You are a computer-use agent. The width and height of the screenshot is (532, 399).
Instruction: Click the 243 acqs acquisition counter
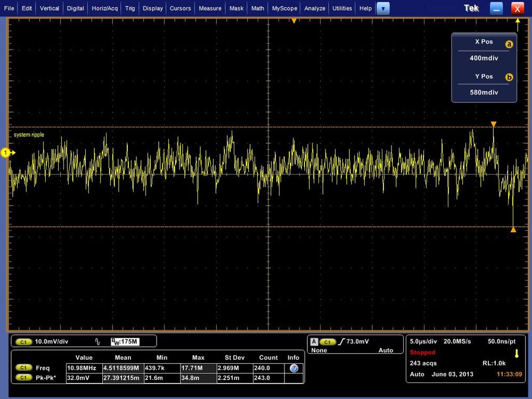(x=423, y=363)
